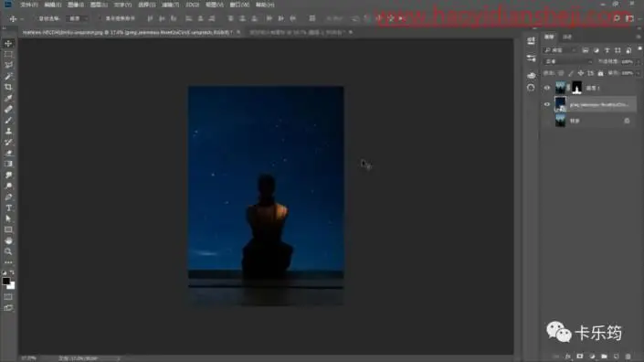This screenshot has width=644, height=362.
Task: Open the workspace switcher icon
Action: tap(629, 18)
